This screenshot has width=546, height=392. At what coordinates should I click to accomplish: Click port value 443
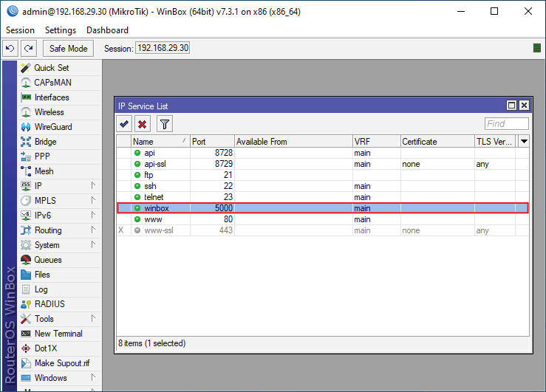[225, 230]
